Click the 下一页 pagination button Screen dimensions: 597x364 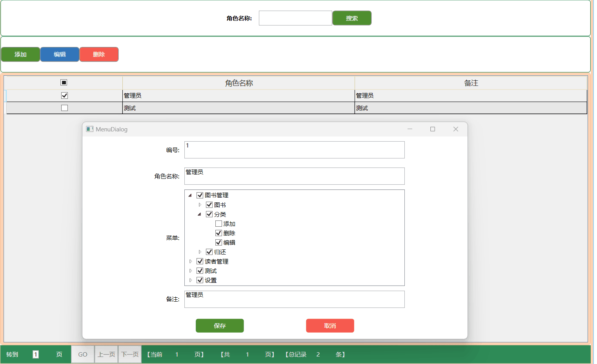tap(130, 354)
